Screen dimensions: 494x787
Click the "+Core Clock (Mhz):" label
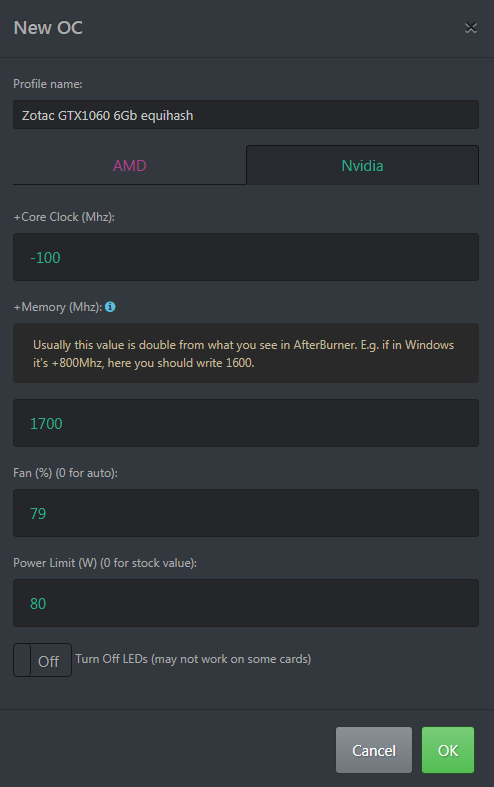click(x=64, y=217)
